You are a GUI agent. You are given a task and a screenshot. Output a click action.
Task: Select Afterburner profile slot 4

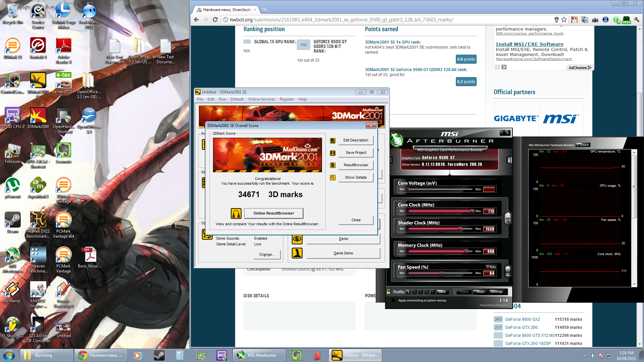(427, 292)
